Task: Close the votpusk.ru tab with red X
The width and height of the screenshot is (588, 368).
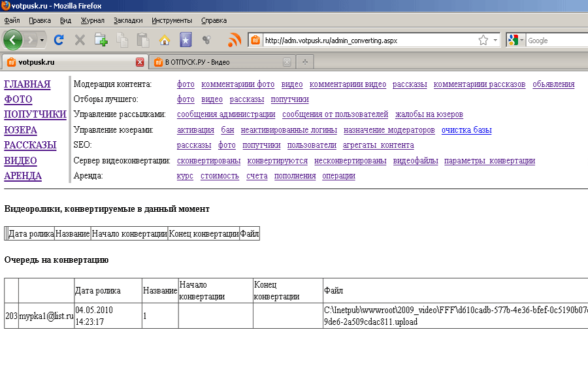Action: [140, 62]
